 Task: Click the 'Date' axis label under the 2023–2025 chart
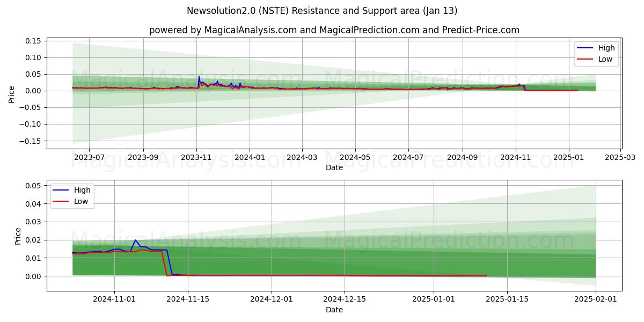(334, 167)
